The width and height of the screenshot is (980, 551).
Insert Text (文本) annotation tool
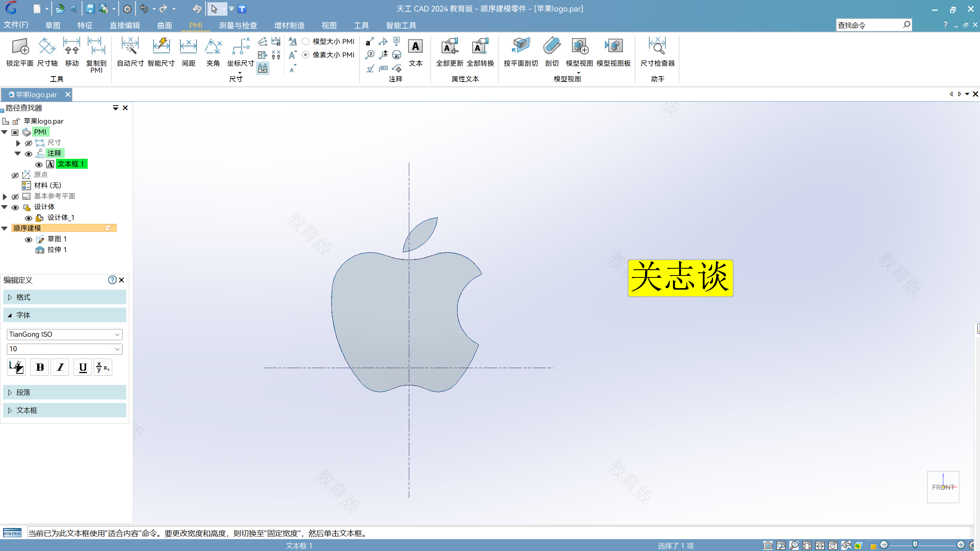[415, 52]
